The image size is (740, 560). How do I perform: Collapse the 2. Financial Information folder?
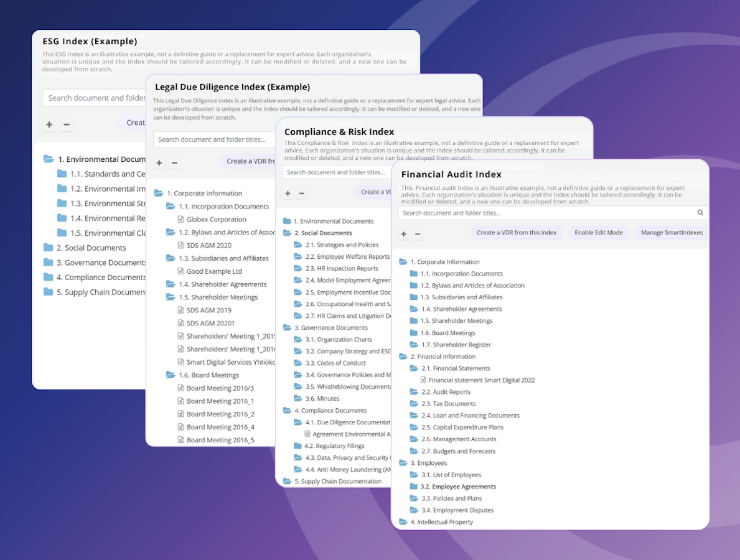tap(403, 357)
